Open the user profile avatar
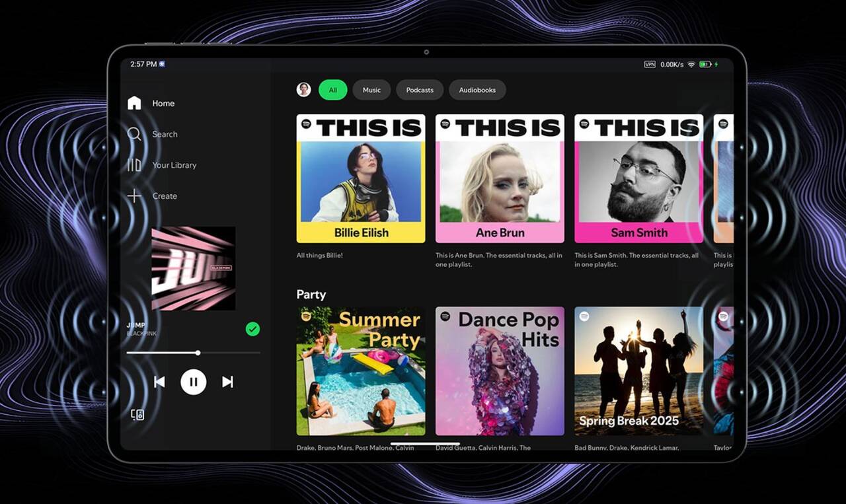846x504 pixels. tap(303, 90)
